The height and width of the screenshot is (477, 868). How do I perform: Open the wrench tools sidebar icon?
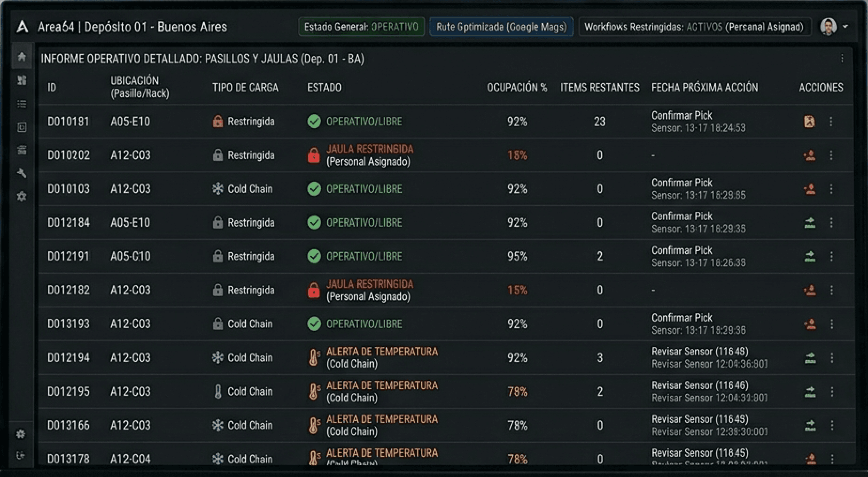pos(22,173)
